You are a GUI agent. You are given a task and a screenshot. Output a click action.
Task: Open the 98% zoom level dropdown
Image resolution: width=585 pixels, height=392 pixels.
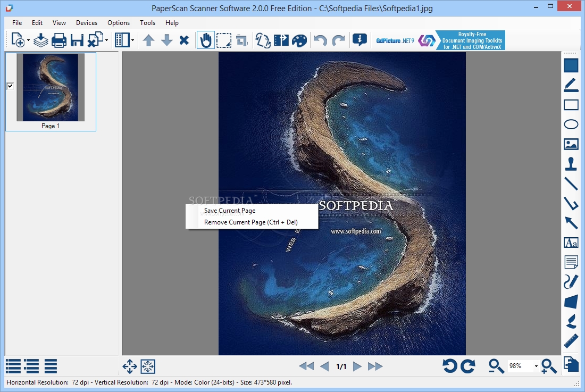click(536, 366)
